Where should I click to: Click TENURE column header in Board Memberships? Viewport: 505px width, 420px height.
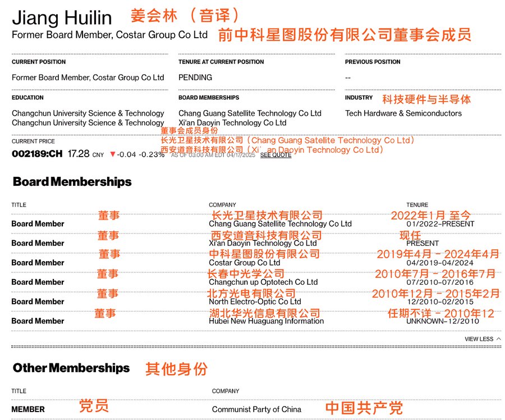(417, 205)
